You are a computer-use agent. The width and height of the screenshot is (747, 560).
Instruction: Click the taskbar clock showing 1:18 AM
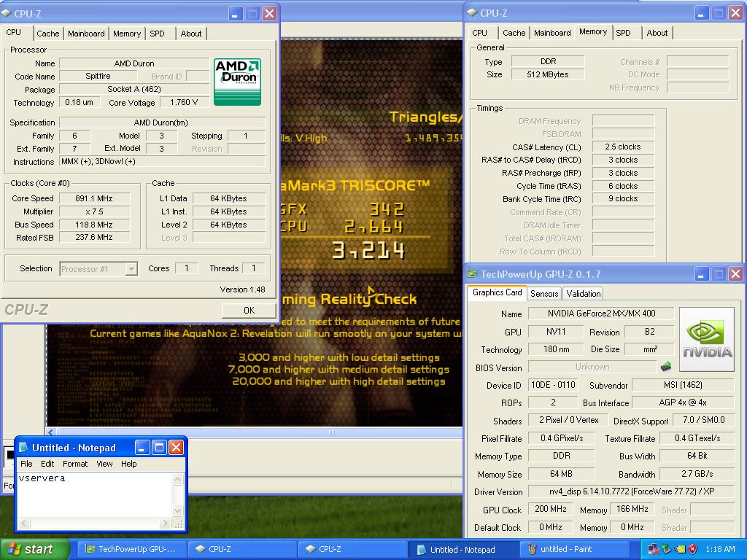coord(720,549)
